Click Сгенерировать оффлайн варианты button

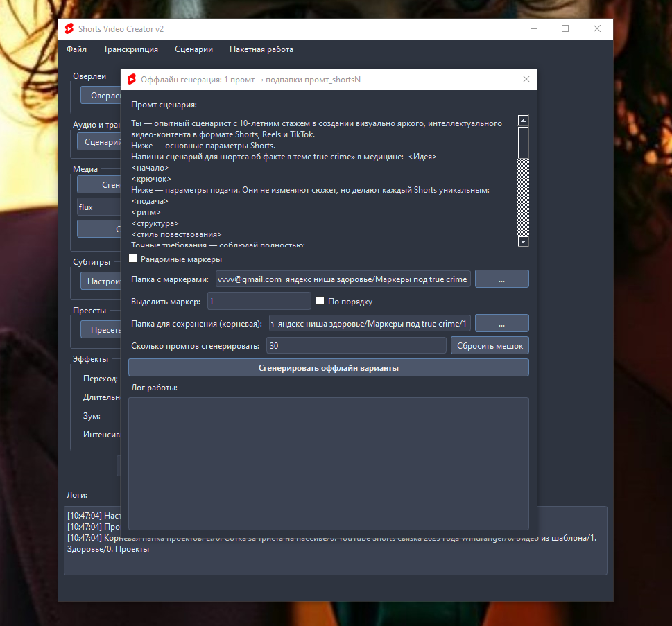329,368
